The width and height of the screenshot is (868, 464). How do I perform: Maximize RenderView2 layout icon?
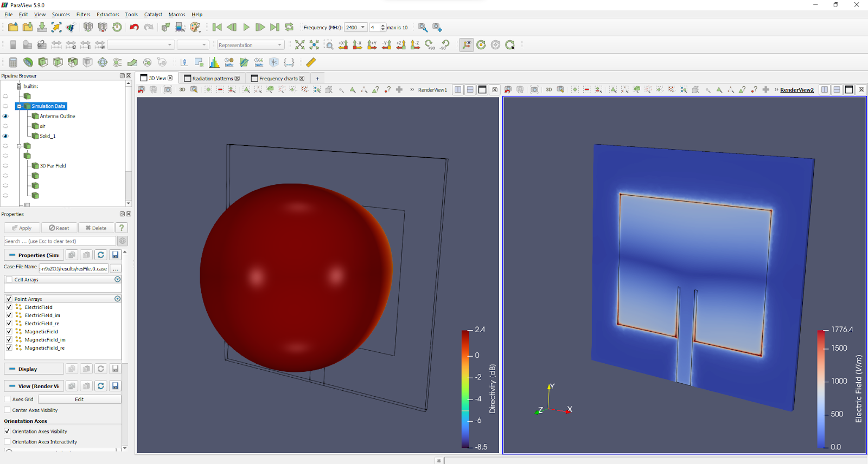pyautogui.click(x=849, y=89)
